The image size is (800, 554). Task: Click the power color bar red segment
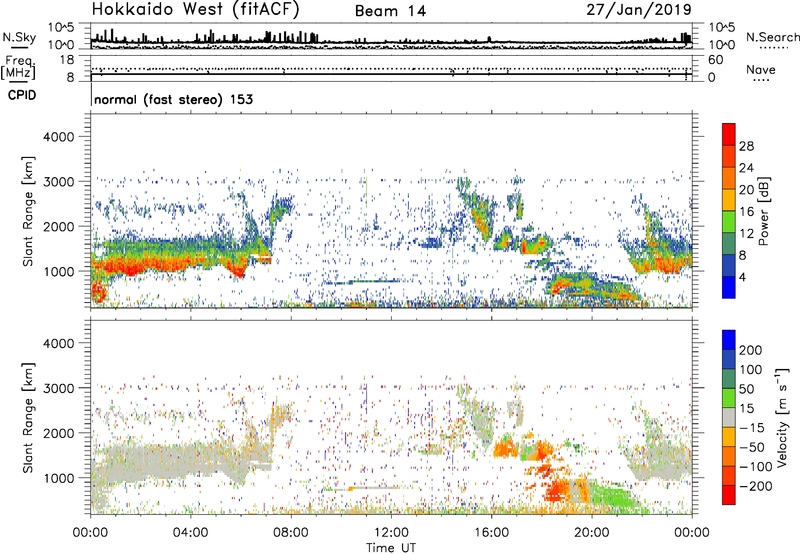pyautogui.click(x=729, y=135)
